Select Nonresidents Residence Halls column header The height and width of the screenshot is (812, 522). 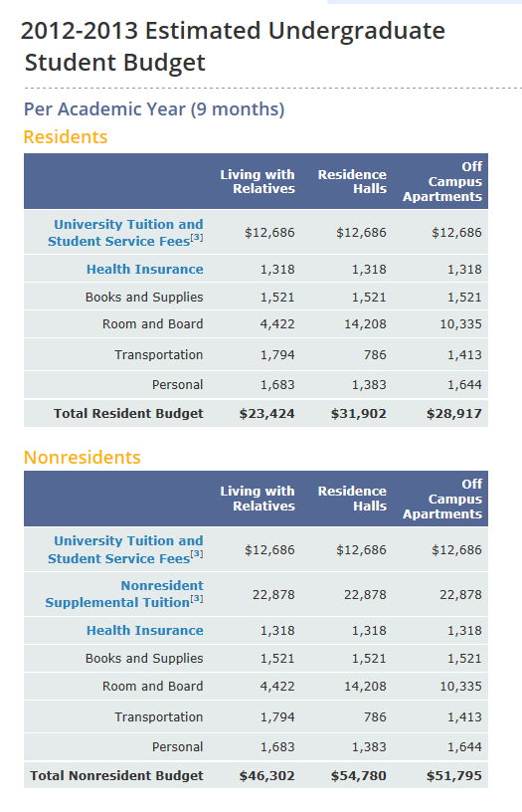(x=352, y=499)
